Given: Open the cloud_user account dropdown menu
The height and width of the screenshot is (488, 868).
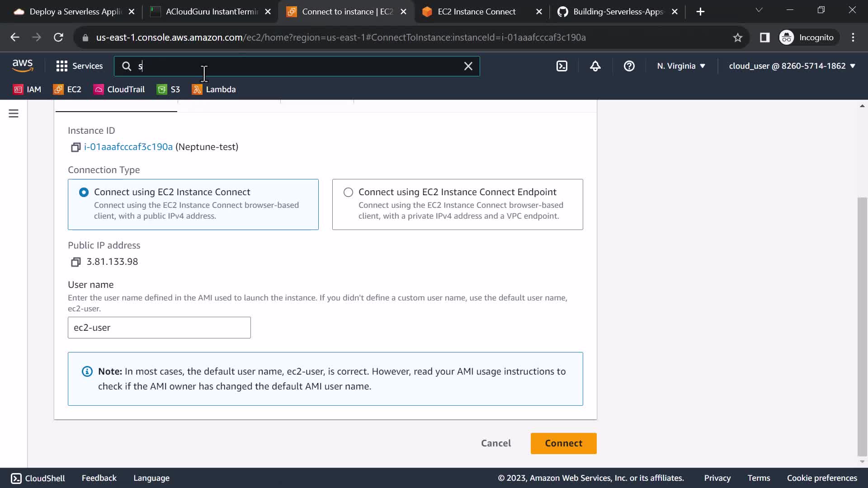Looking at the screenshot, I should click(792, 66).
